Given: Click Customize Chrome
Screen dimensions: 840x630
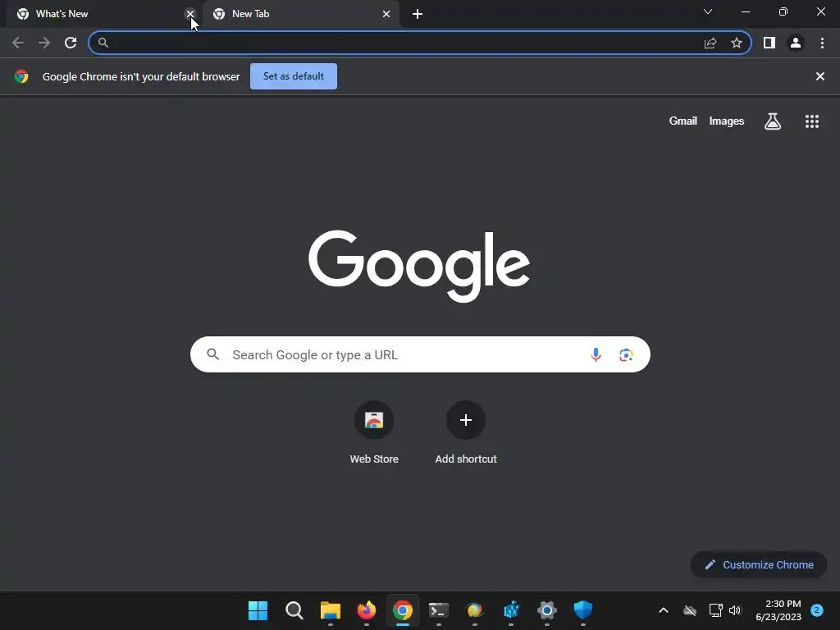Looking at the screenshot, I should (x=759, y=564).
